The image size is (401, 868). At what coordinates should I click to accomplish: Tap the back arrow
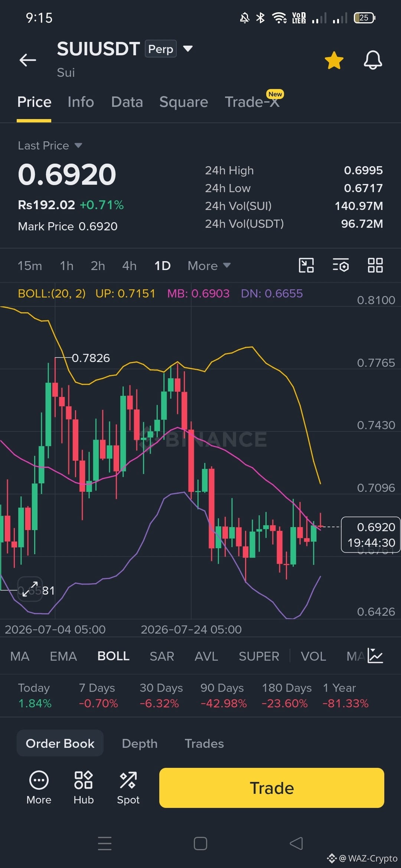click(28, 60)
